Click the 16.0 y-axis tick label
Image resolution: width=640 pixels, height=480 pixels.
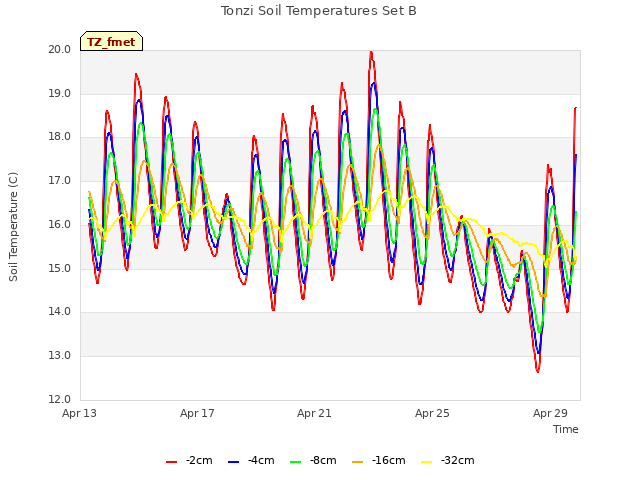coord(60,224)
